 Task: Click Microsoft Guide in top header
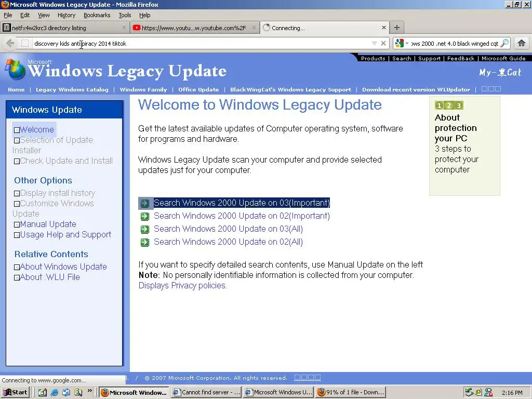[503, 58]
